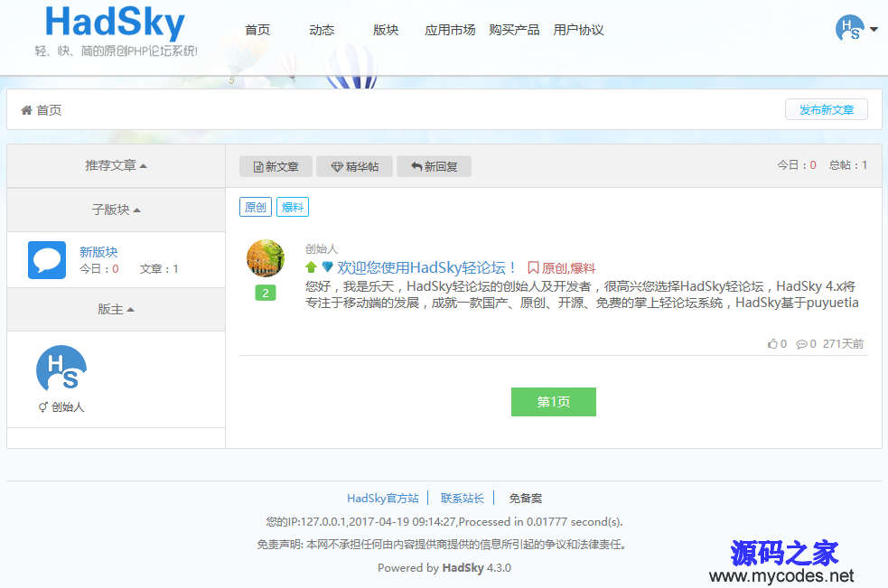Click the post excerpt text

[x=582, y=294]
